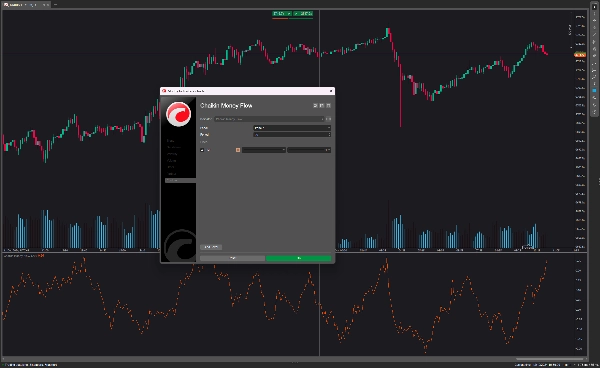Open the line style dropdown next to the swatch
Screen dimensions: 600x368
tap(264, 150)
